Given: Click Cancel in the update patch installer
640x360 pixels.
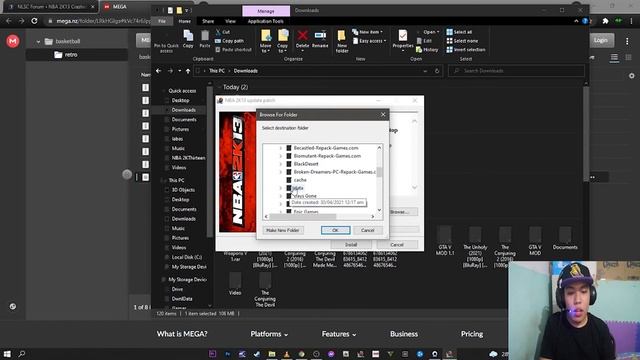Looking at the screenshot, I should coord(397,244).
